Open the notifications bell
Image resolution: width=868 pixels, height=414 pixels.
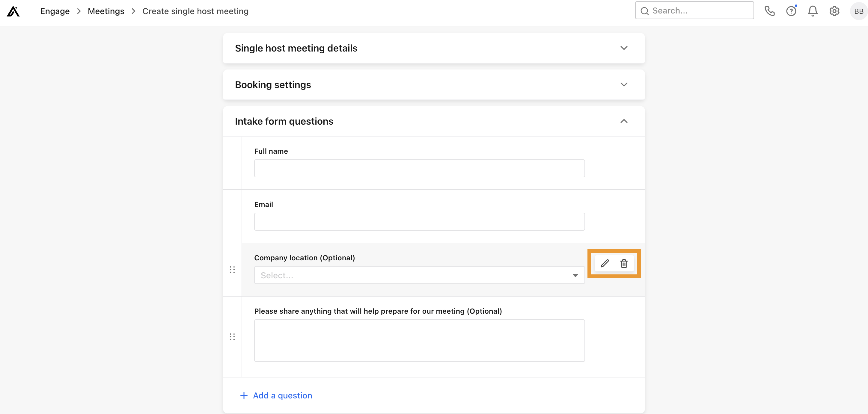pyautogui.click(x=813, y=11)
